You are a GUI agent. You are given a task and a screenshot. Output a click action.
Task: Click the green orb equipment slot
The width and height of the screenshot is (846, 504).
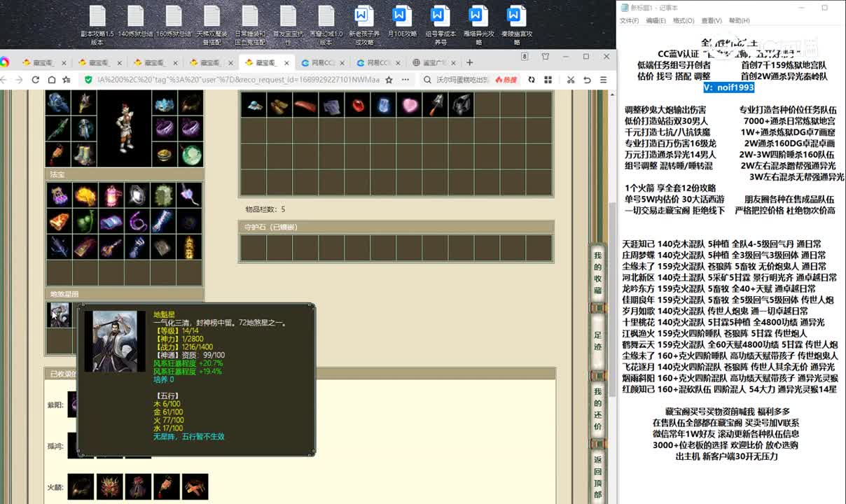[x=190, y=154]
